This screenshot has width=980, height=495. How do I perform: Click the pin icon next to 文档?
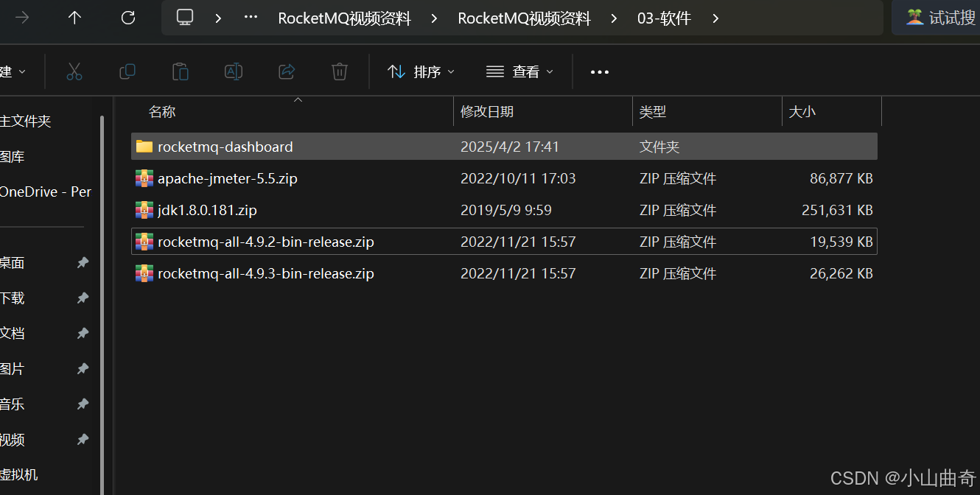point(83,334)
